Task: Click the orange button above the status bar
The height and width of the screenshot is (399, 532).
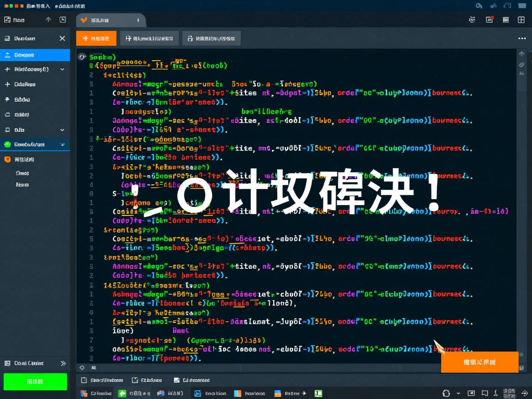Action: click(480, 362)
